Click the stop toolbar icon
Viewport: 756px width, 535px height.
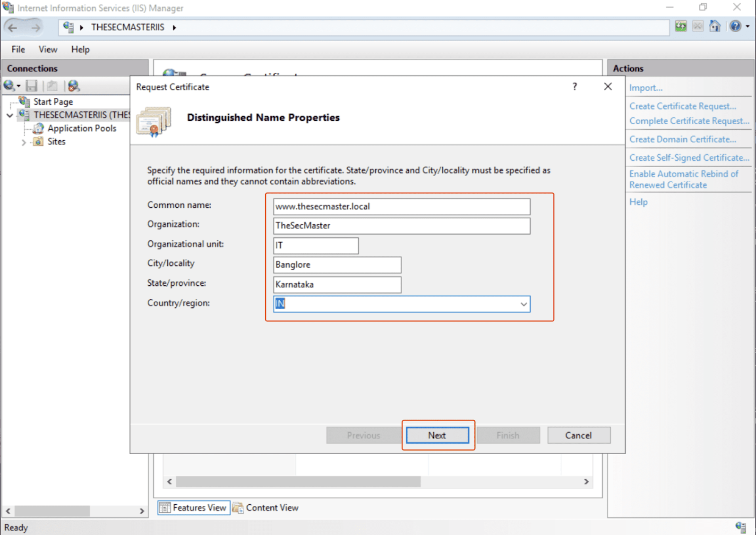coord(698,26)
